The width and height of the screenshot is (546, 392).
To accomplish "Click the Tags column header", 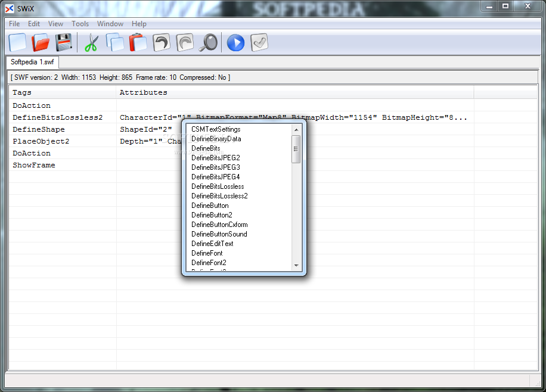I will point(63,92).
